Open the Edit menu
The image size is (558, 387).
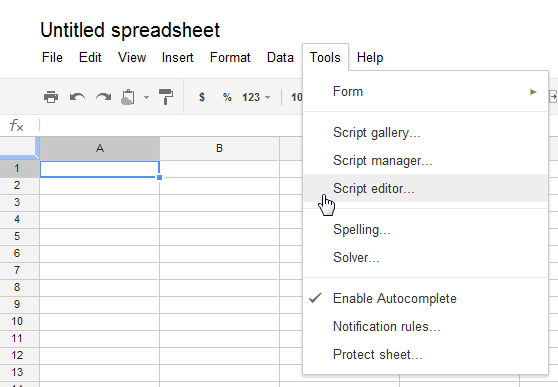pyautogui.click(x=90, y=57)
